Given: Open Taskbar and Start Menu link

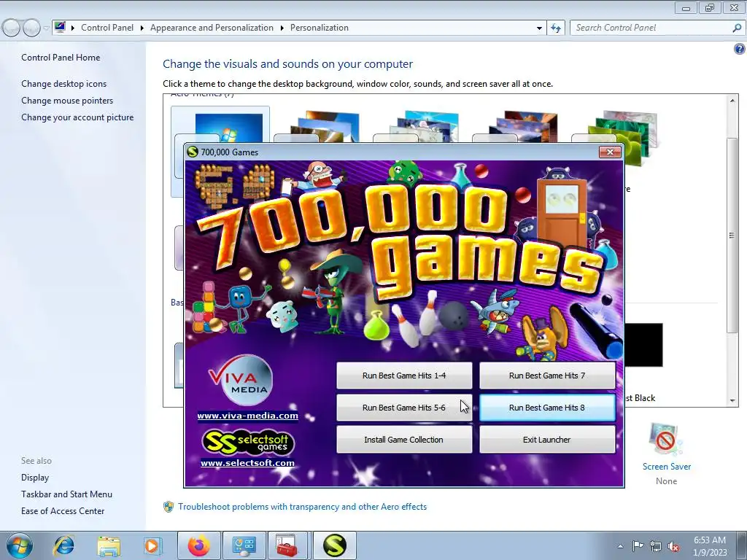Looking at the screenshot, I should [66, 494].
